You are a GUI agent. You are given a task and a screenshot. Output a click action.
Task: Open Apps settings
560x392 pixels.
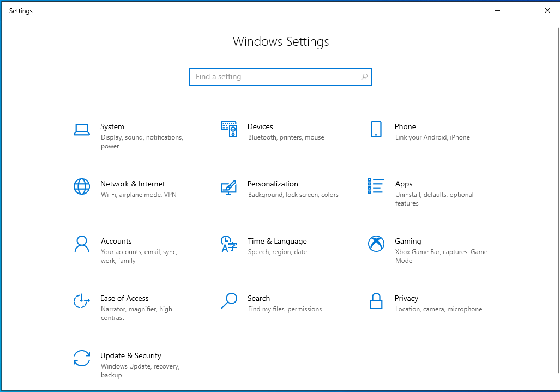click(x=404, y=184)
